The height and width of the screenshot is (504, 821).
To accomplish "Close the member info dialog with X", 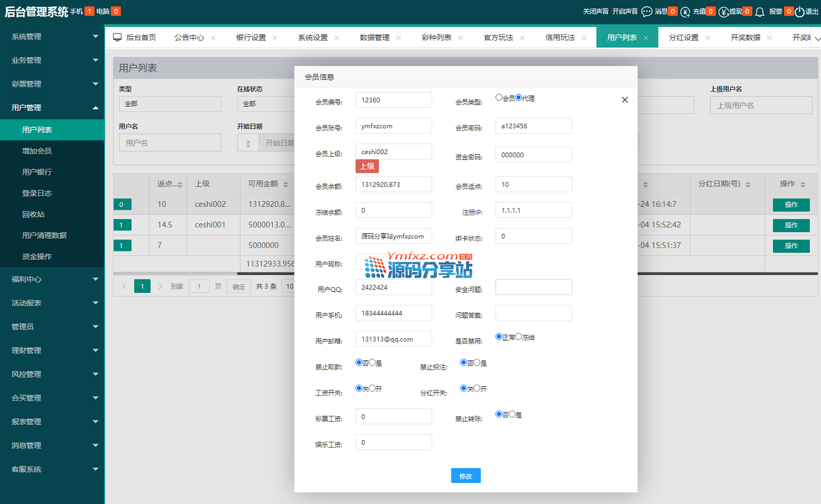I will (x=625, y=100).
